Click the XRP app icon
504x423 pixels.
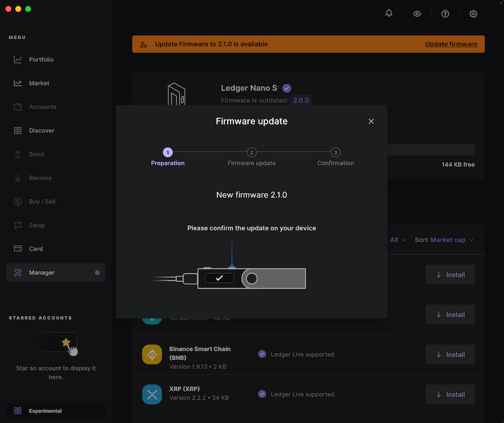[152, 395]
